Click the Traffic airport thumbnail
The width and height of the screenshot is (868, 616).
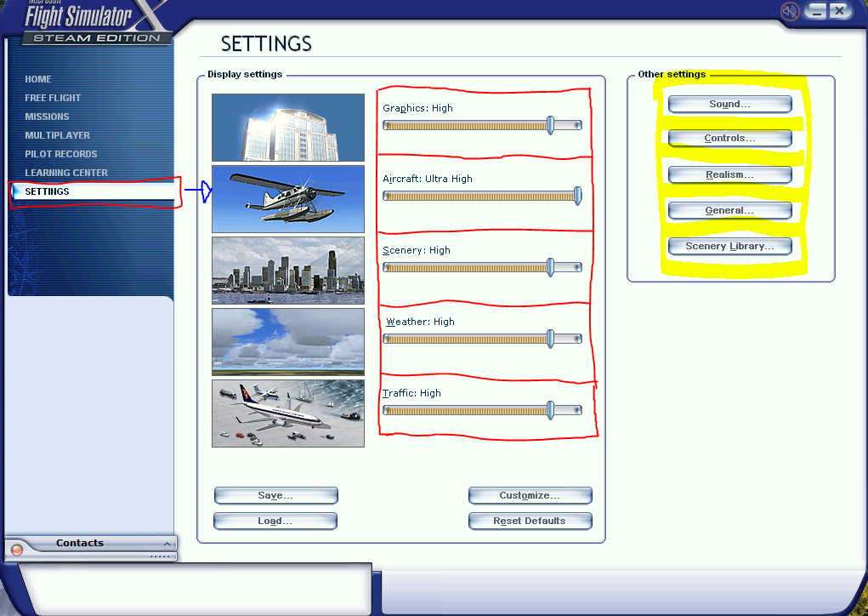[x=288, y=414]
